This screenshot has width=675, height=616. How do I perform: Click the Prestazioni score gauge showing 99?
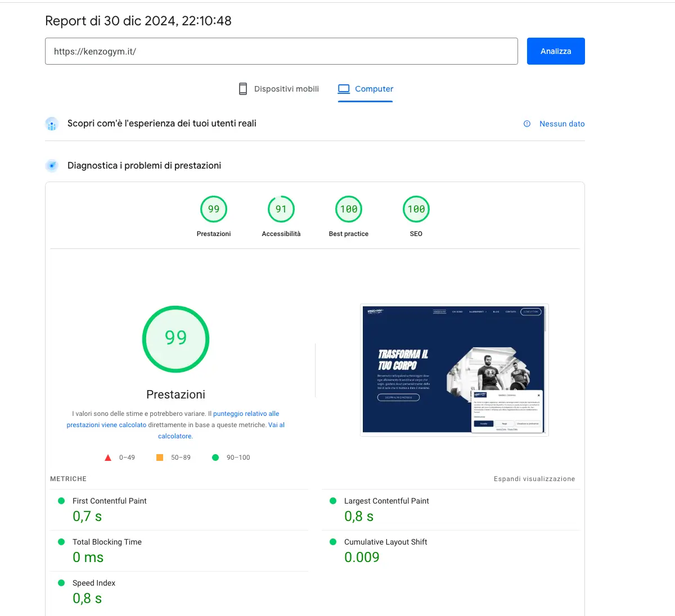click(214, 209)
